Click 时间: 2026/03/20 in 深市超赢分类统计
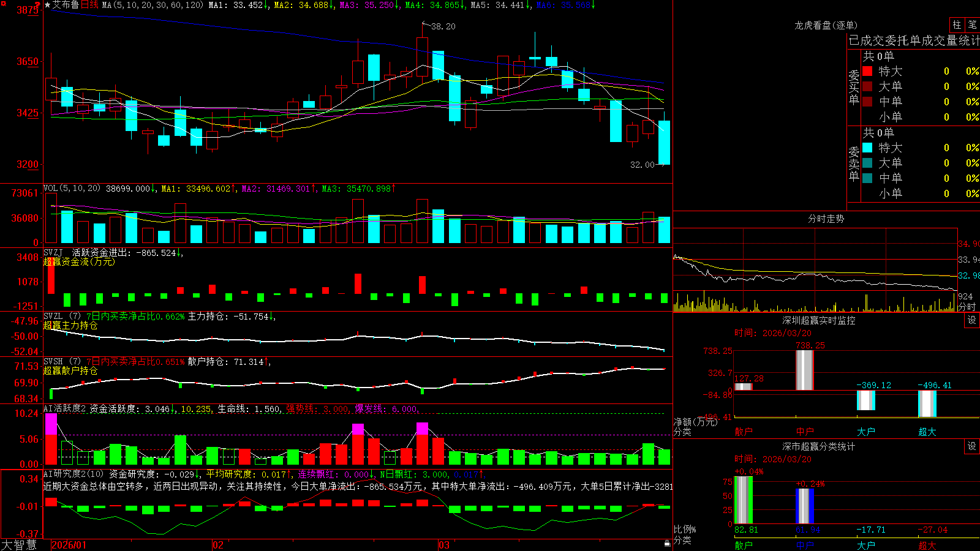Viewport: 980px width, 551px height. (773, 459)
